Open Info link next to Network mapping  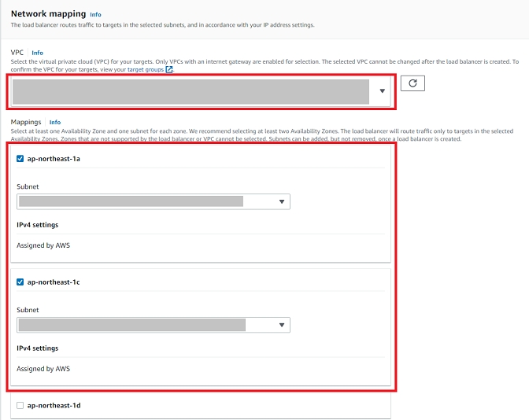pos(95,14)
